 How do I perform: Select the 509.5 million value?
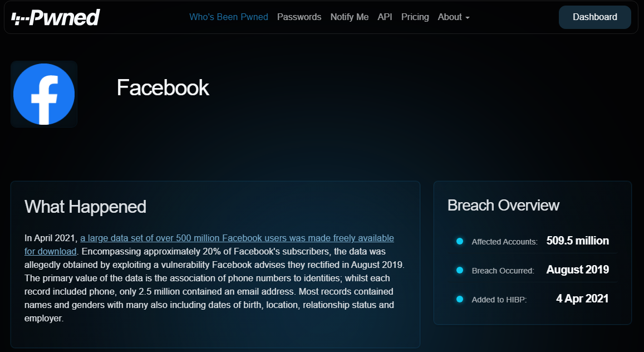577,241
